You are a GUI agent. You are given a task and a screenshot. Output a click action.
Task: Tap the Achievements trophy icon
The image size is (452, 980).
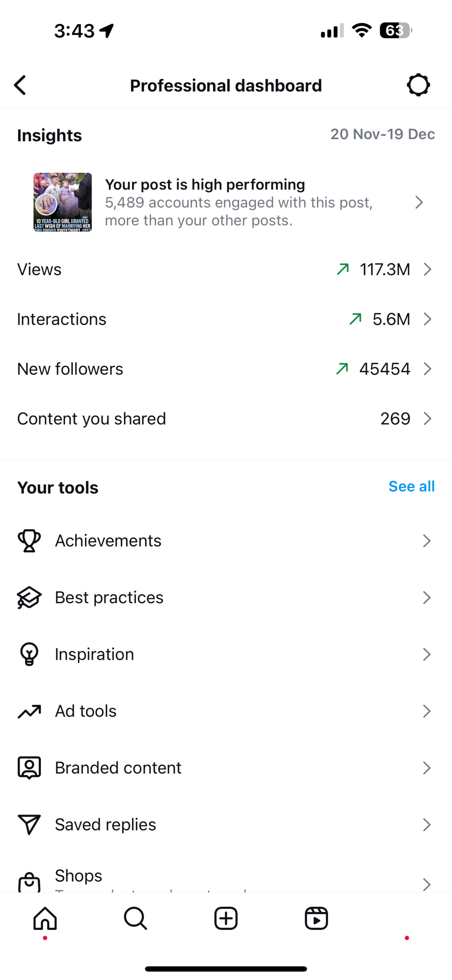click(29, 541)
